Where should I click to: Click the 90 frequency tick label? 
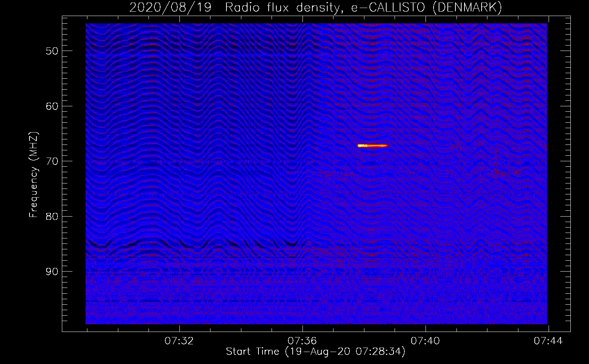click(52, 272)
